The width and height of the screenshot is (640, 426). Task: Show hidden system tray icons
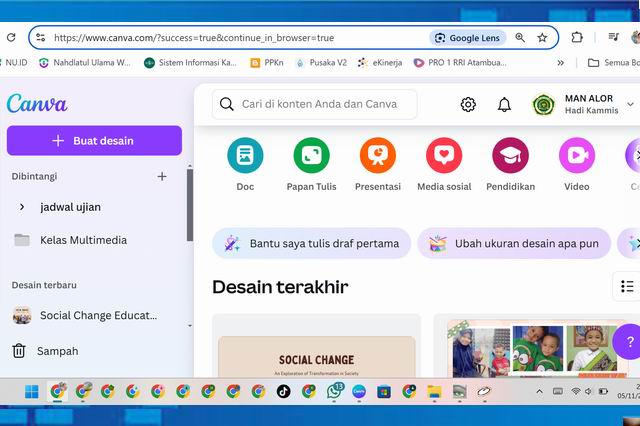tap(539, 391)
